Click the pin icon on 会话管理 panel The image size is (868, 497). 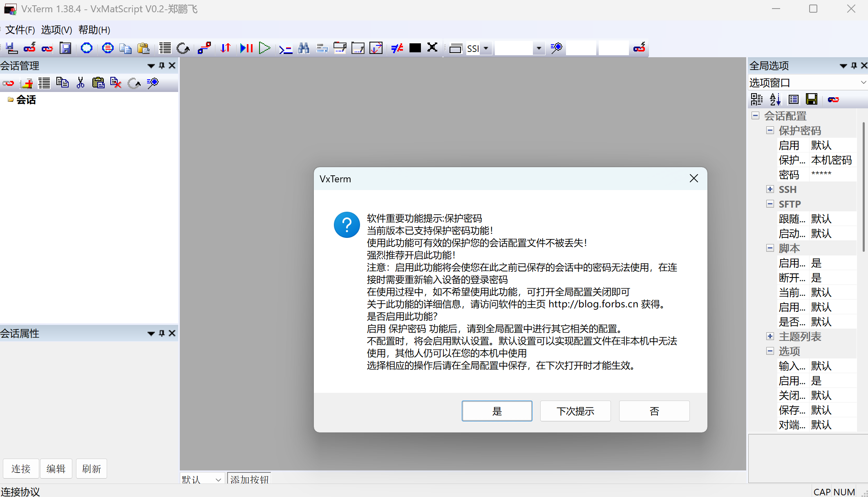pyautogui.click(x=161, y=65)
